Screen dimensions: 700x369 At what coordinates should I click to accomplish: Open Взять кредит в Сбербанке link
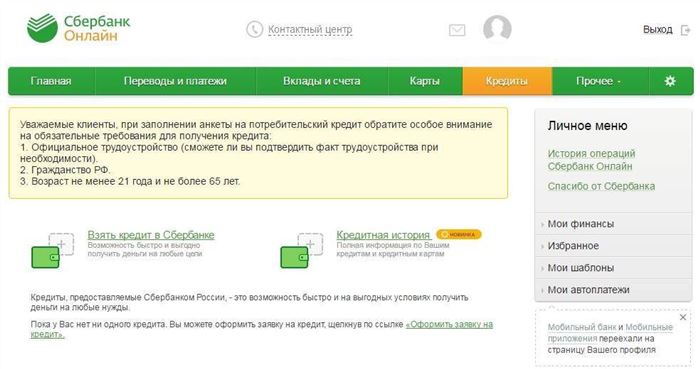coord(151,235)
